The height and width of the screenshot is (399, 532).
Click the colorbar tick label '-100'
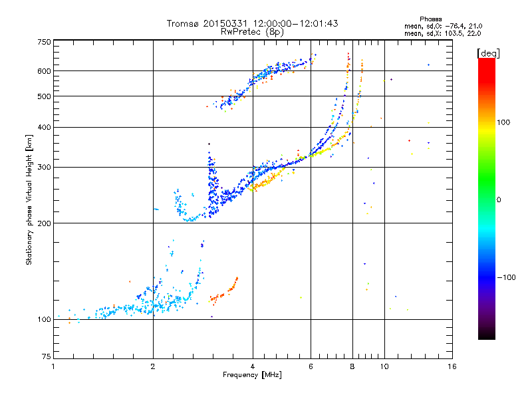(x=506, y=277)
